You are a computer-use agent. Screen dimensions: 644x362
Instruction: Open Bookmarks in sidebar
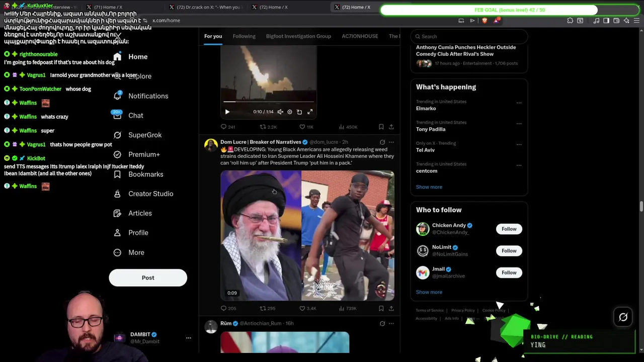point(138,174)
